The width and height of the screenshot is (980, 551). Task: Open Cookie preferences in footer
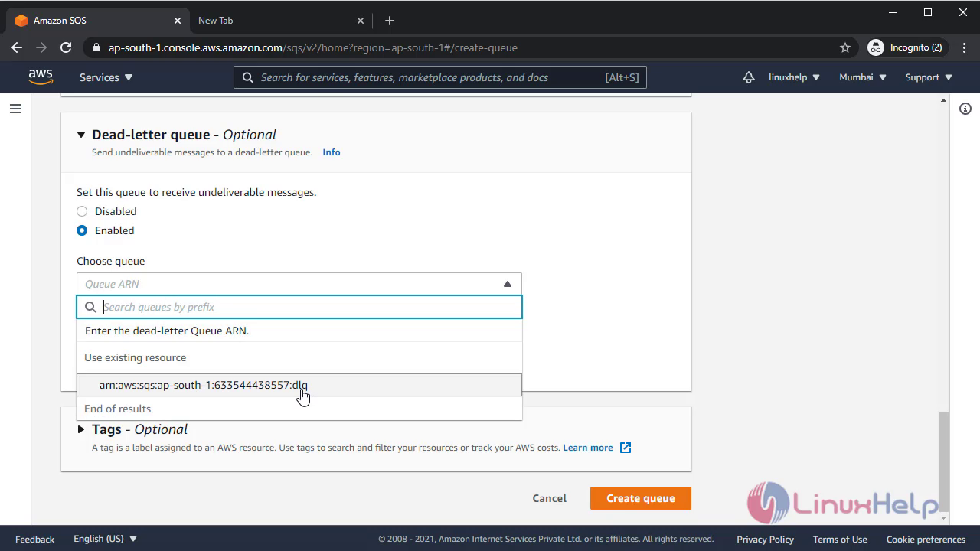tap(926, 540)
